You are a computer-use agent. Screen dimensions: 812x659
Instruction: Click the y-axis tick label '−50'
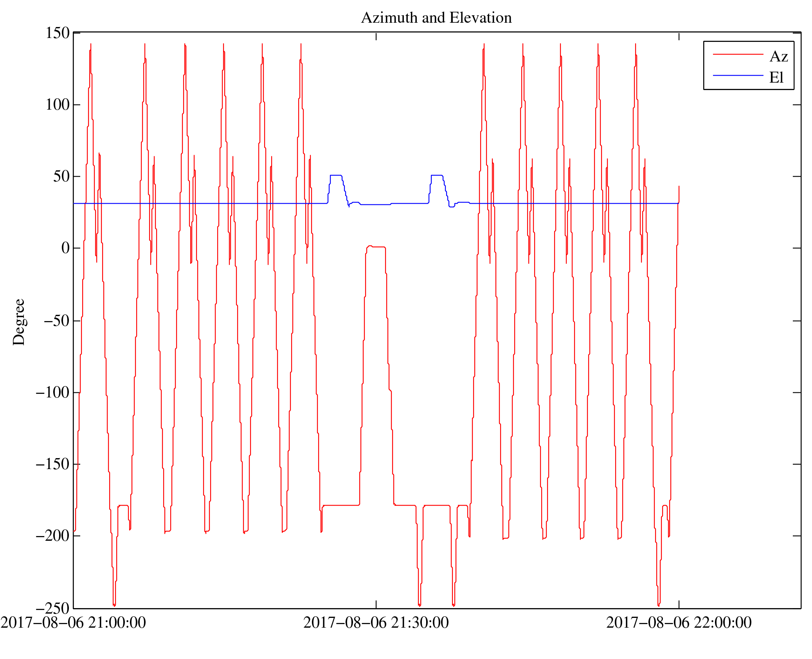tap(57, 321)
